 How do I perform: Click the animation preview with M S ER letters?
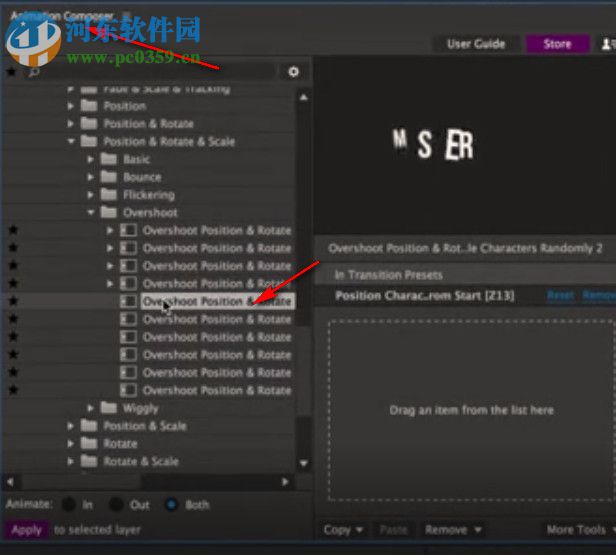click(x=465, y=145)
